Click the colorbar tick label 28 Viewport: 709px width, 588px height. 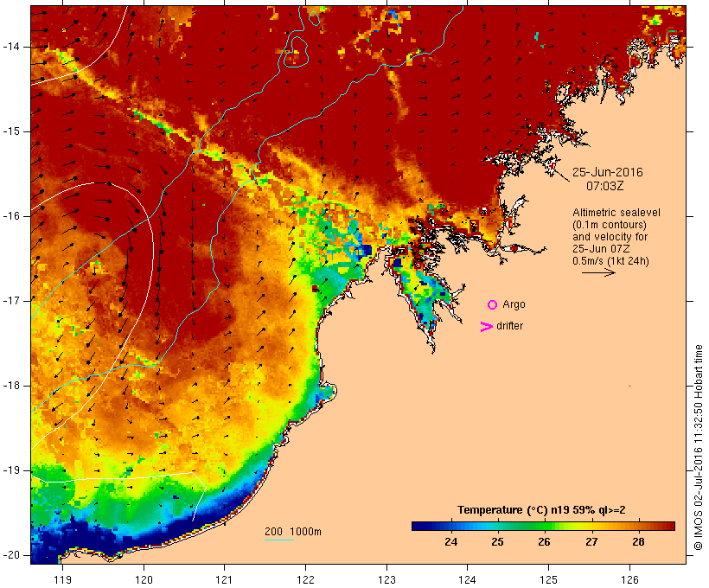click(x=638, y=542)
